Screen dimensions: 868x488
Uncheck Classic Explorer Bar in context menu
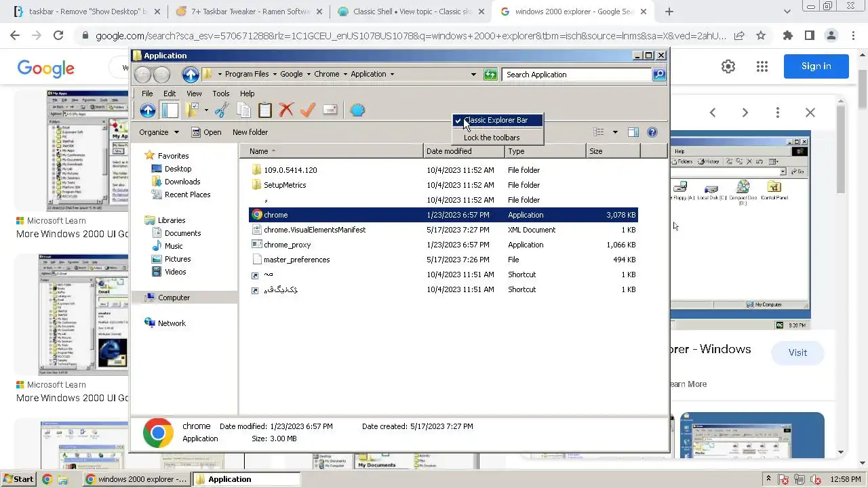(x=498, y=120)
